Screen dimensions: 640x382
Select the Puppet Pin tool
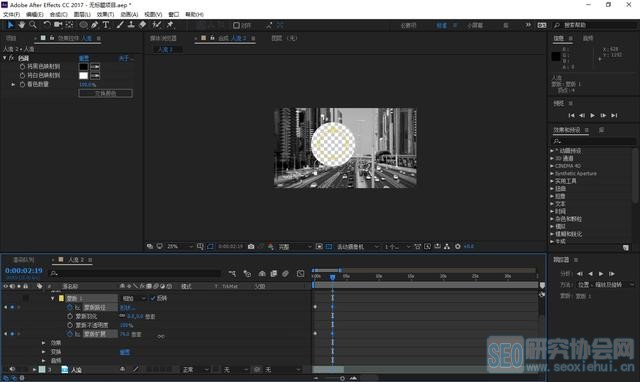pos(170,25)
